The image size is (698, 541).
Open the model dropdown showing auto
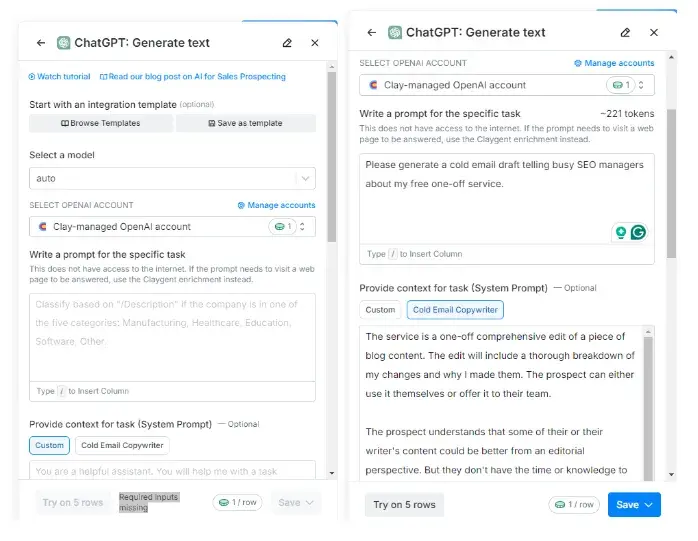point(172,178)
